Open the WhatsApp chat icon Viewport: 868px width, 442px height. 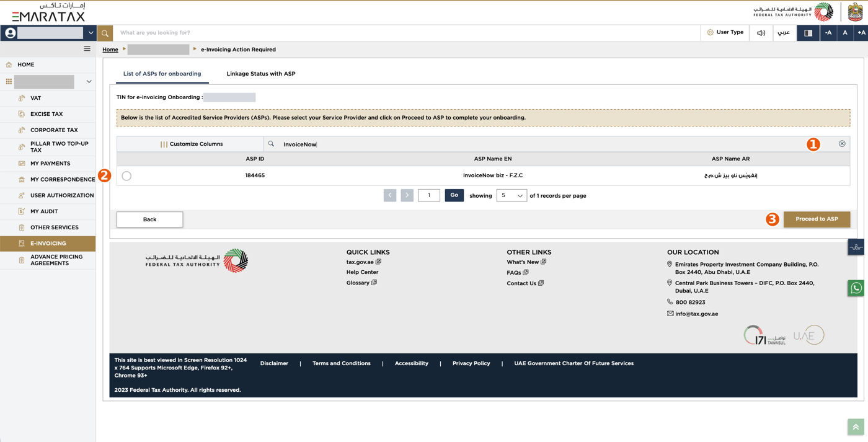pyautogui.click(x=856, y=288)
